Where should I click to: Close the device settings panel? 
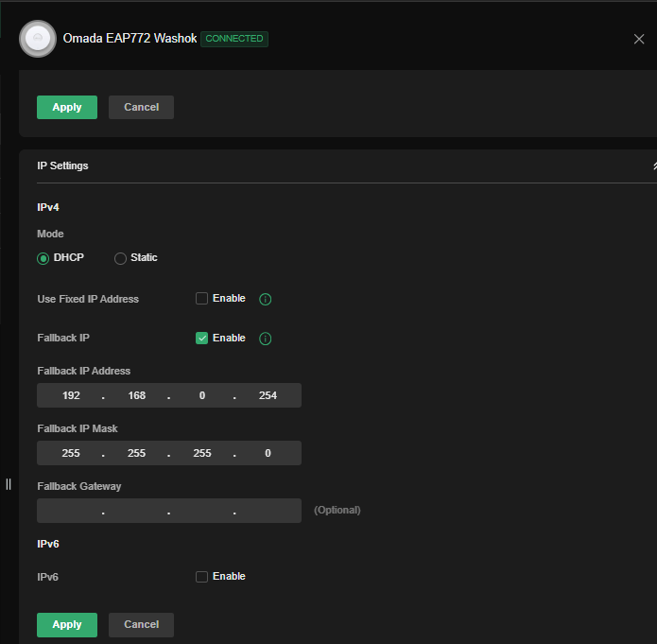pyautogui.click(x=638, y=39)
